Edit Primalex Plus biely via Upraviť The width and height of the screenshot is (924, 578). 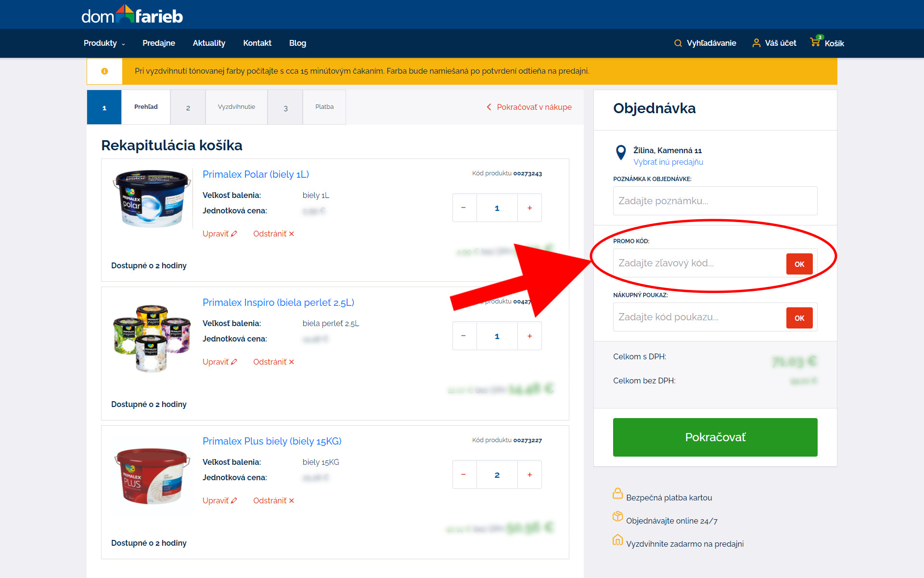(x=219, y=500)
